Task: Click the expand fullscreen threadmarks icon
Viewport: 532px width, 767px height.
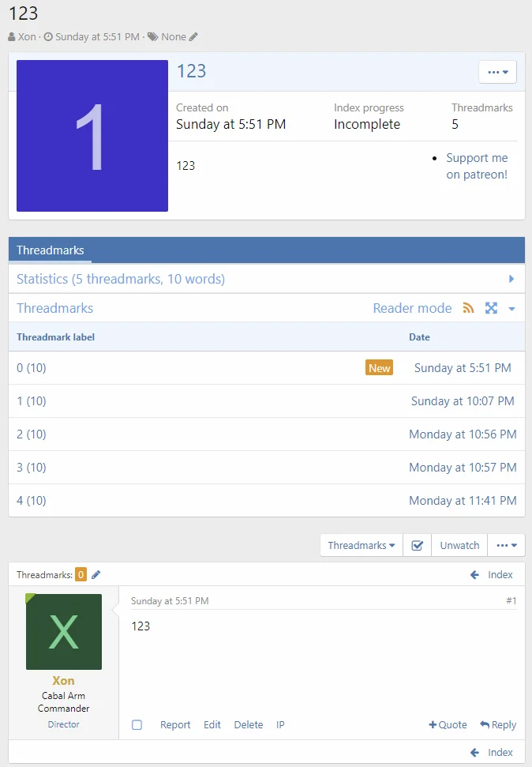Action: [491, 308]
